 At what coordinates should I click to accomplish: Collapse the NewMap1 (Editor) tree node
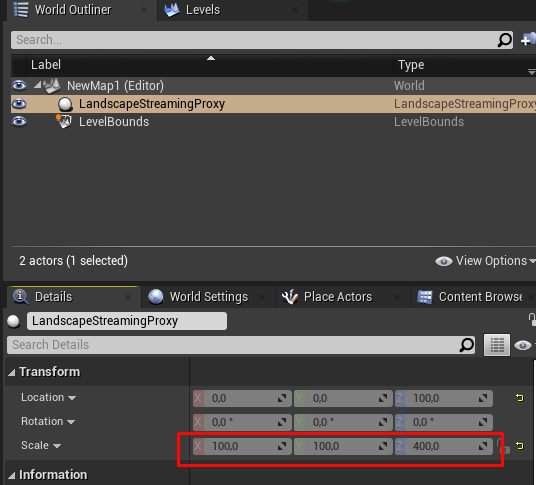click(x=37, y=85)
